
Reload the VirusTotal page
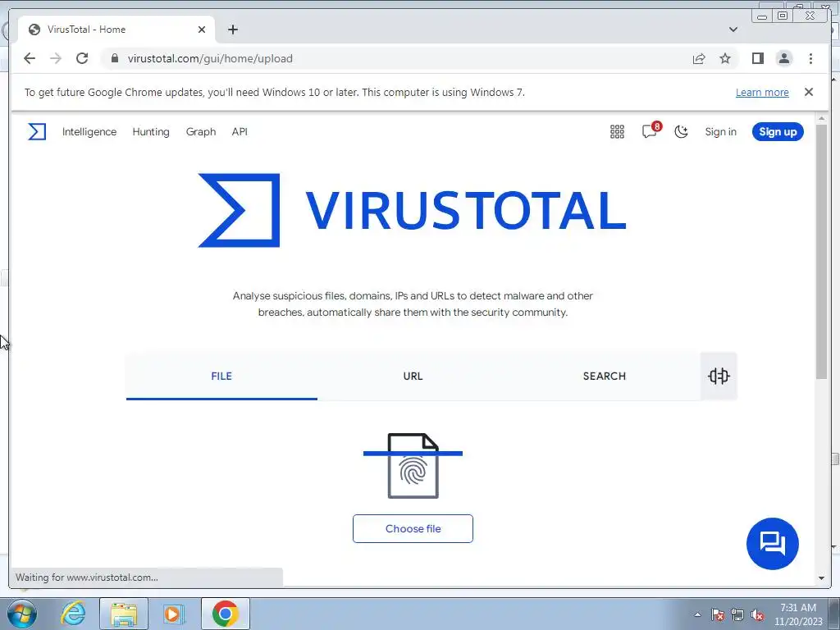pos(82,58)
